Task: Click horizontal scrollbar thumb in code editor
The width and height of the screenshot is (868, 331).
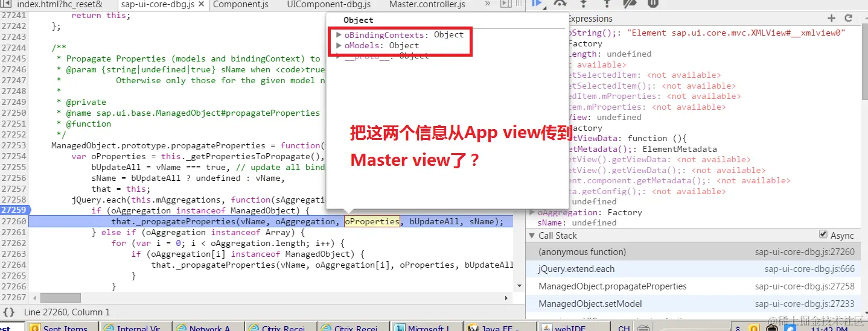Action: [60, 298]
